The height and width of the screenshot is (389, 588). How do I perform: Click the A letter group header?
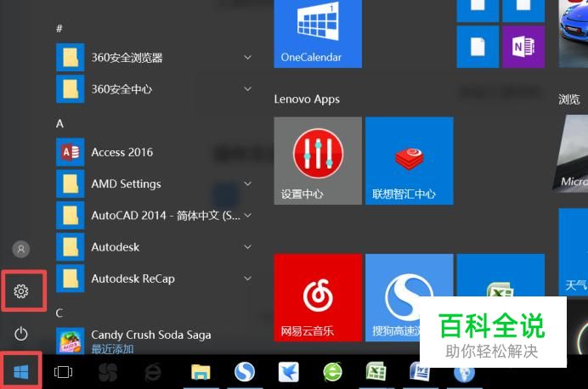59,123
